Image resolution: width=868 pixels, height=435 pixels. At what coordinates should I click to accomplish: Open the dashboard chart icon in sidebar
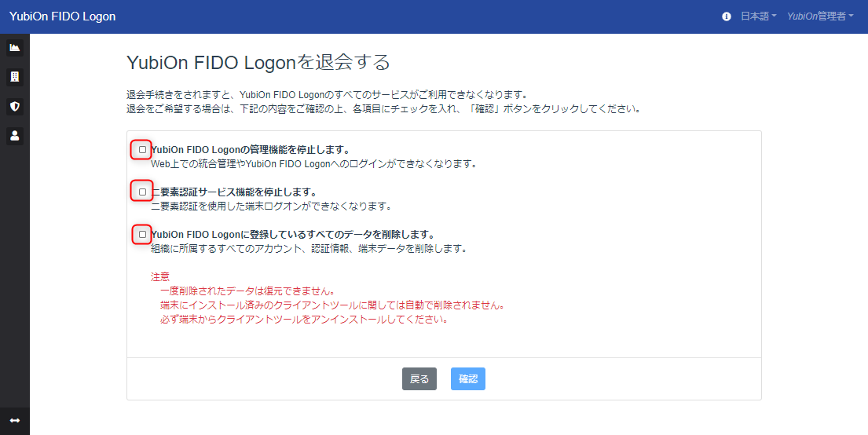15,48
